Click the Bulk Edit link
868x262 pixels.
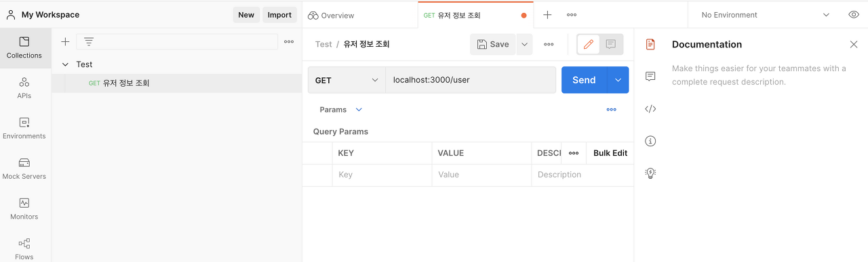[610, 153]
